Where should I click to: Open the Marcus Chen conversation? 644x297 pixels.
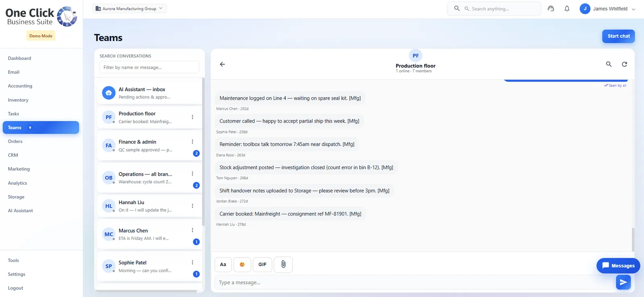click(149, 234)
